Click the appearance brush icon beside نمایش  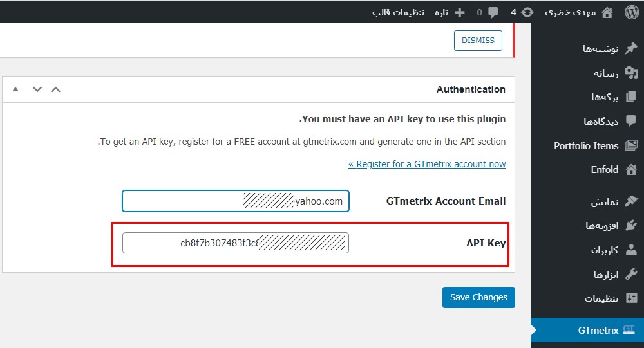pos(631,201)
